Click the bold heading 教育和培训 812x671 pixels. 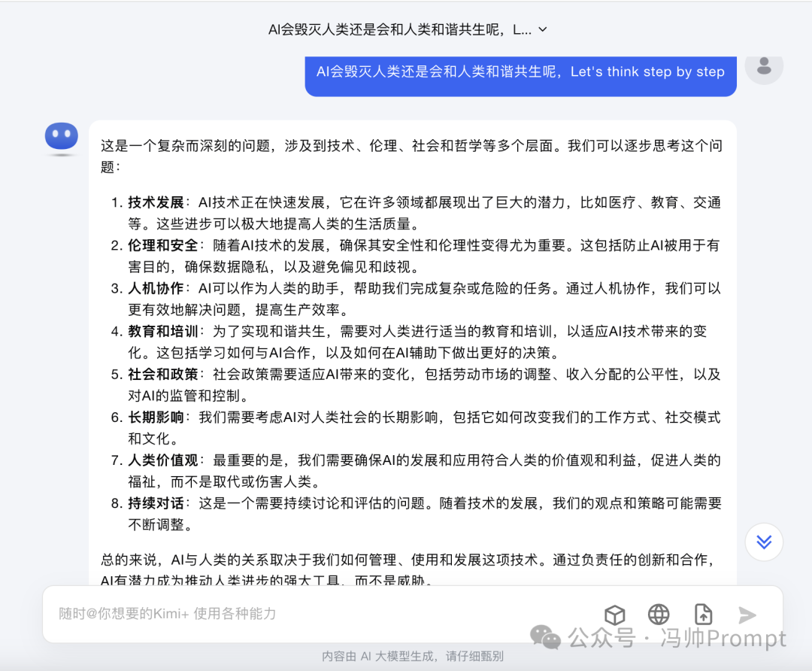pos(162,332)
